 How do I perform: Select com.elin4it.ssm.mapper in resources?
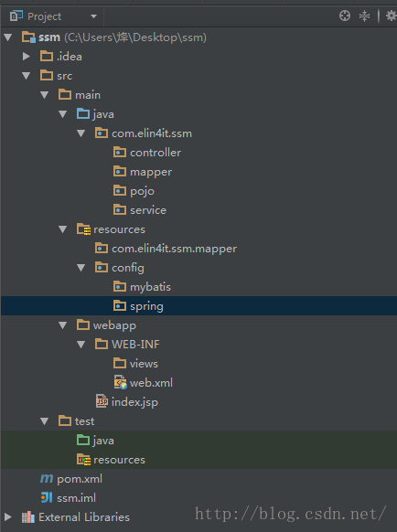[x=174, y=249]
